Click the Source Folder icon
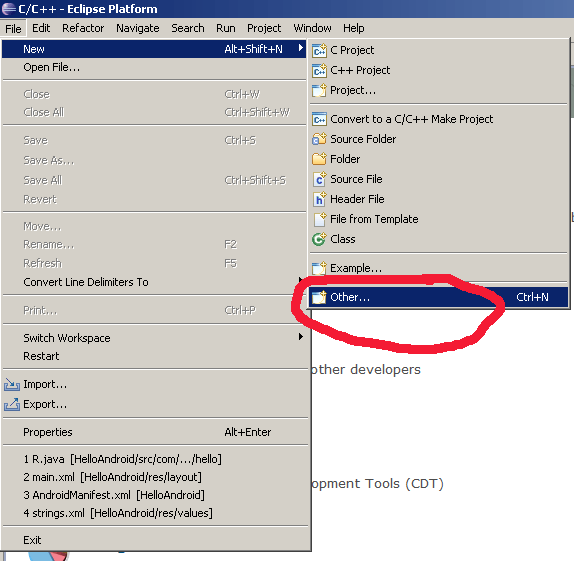Viewport: 574px width, 561px height. pyautogui.click(x=319, y=139)
